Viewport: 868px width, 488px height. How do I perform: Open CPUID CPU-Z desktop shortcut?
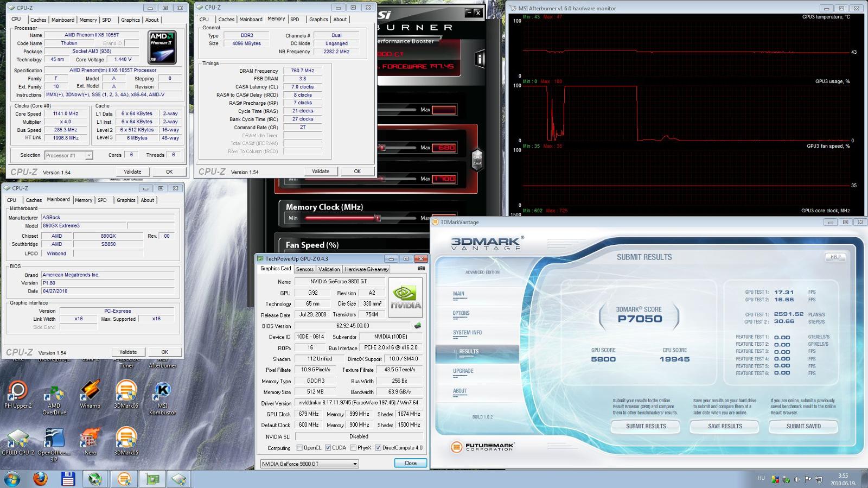point(18,441)
